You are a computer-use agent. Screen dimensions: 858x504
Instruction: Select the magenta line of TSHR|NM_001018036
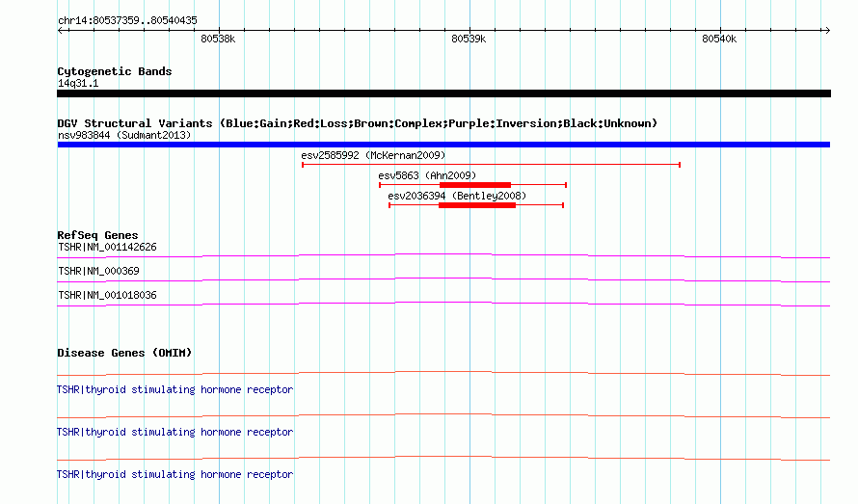point(443,304)
